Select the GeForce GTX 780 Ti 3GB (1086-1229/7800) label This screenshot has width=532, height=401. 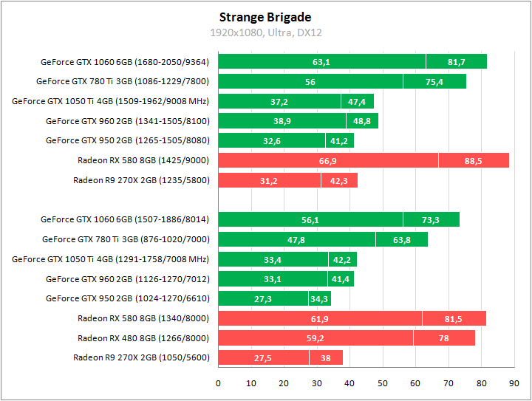coord(123,81)
